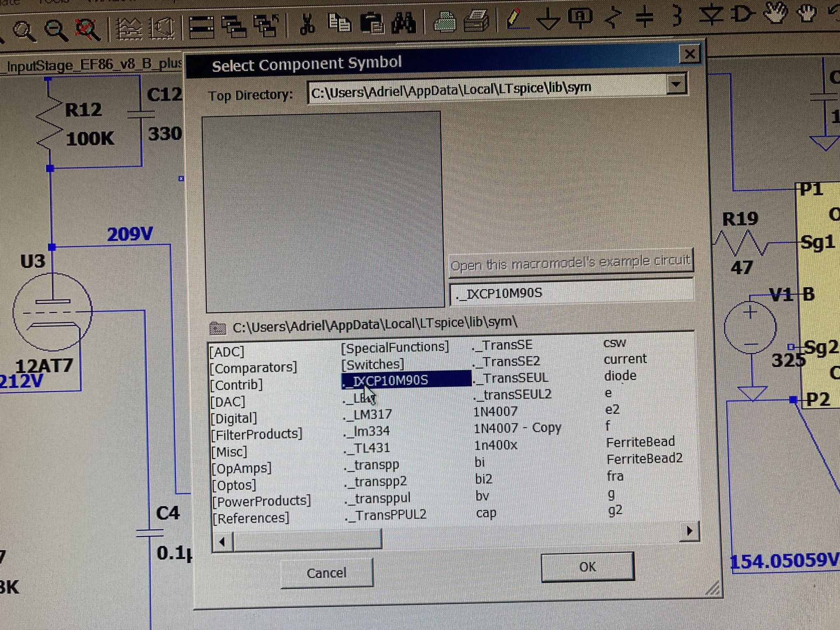Select FerriteBead2 symbol entry
The width and height of the screenshot is (840, 630).
pos(644,459)
